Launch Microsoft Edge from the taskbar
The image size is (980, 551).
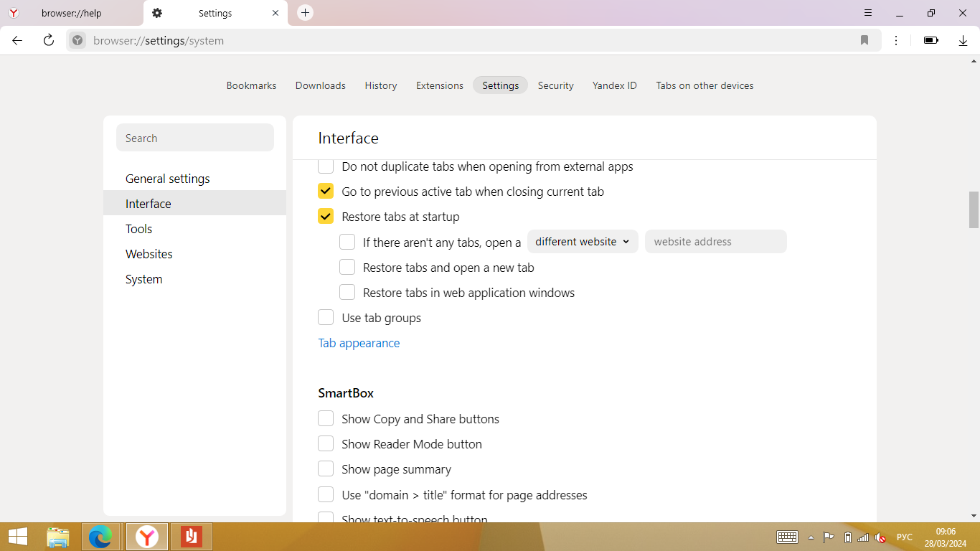pyautogui.click(x=100, y=537)
